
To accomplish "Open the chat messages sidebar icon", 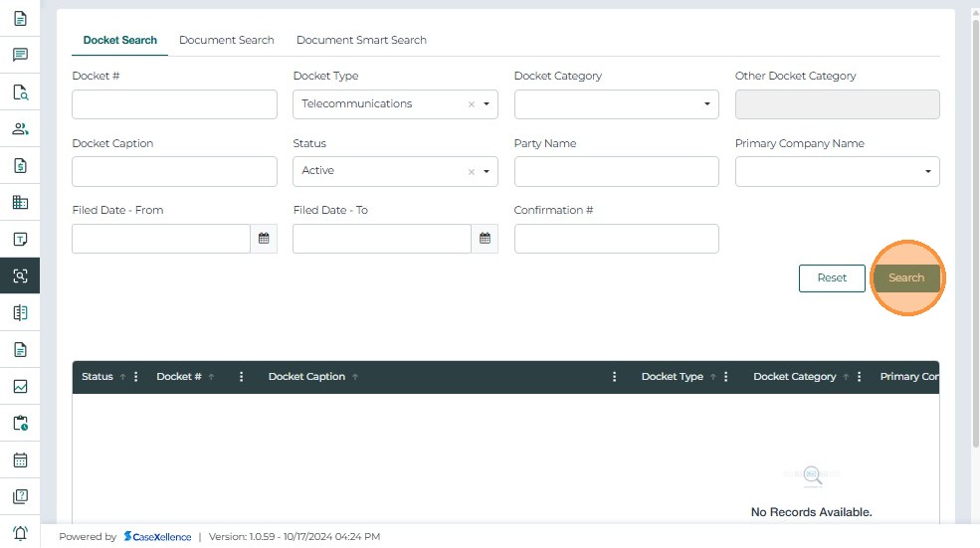I will click(20, 55).
